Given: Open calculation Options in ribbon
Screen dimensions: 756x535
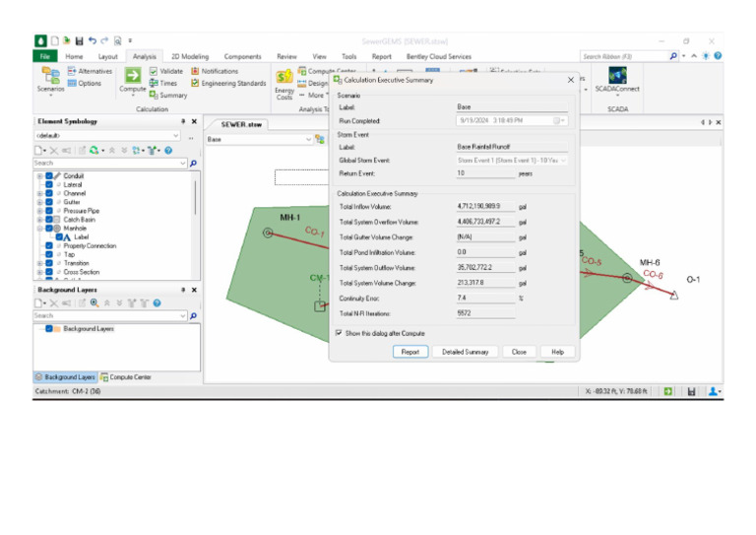Looking at the screenshot, I should [x=85, y=83].
